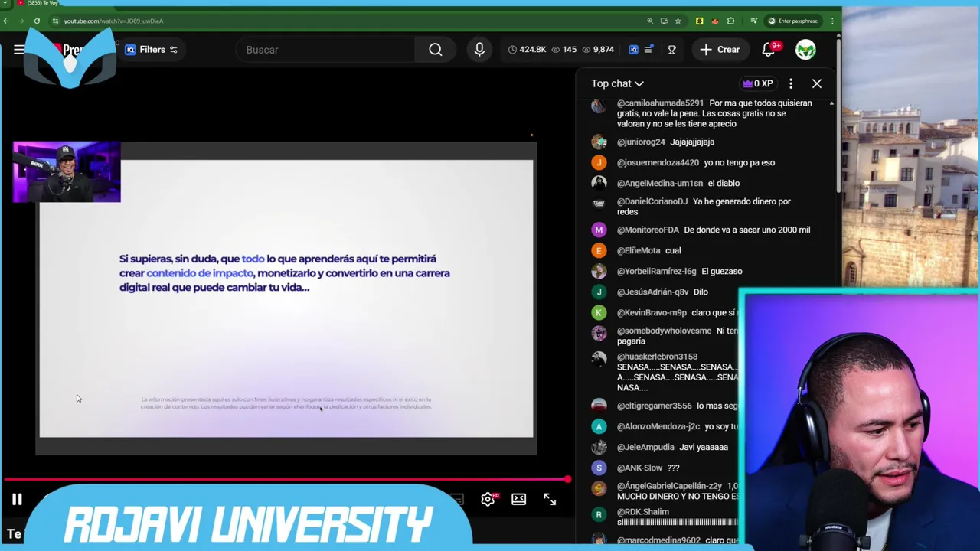Expand the Top chat dropdown
Image resolution: width=980 pixels, height=551 pixels.
click(x=617, y=83)
